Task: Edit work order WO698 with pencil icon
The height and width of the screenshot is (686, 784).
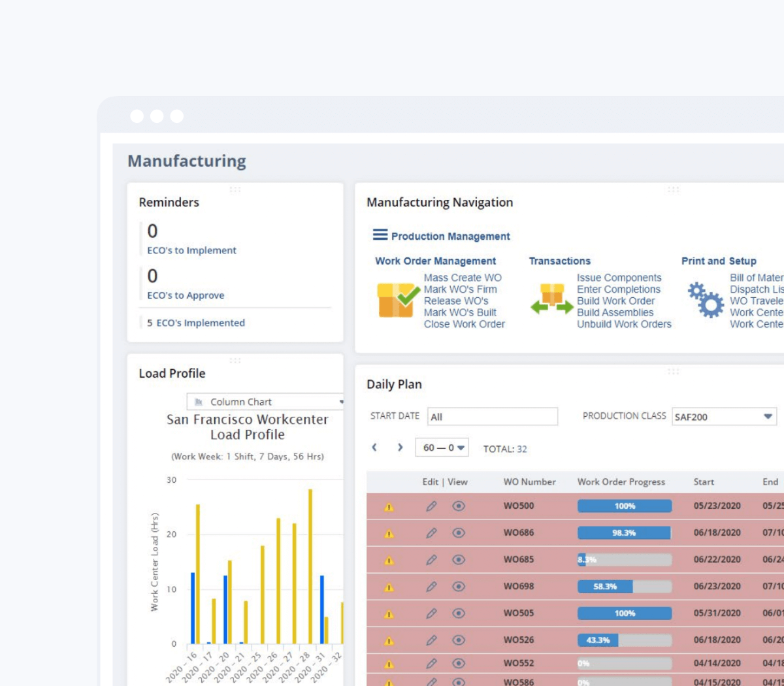Action: [431, 586]
